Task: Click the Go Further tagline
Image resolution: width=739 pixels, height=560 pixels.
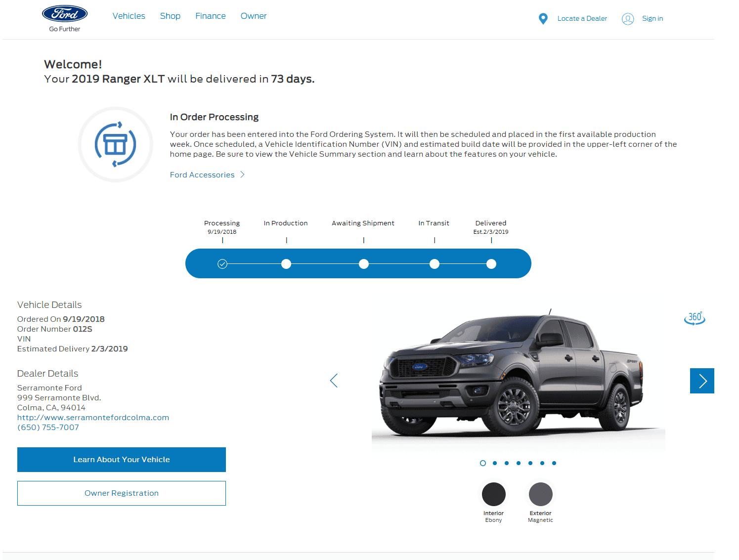Action: pos(65,29)
